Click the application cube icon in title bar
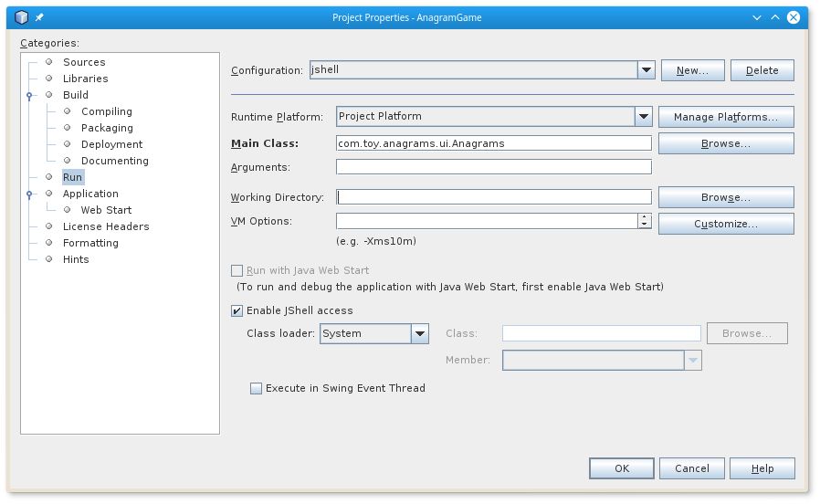This screenshot has width=820, height=504. (22, 16)
